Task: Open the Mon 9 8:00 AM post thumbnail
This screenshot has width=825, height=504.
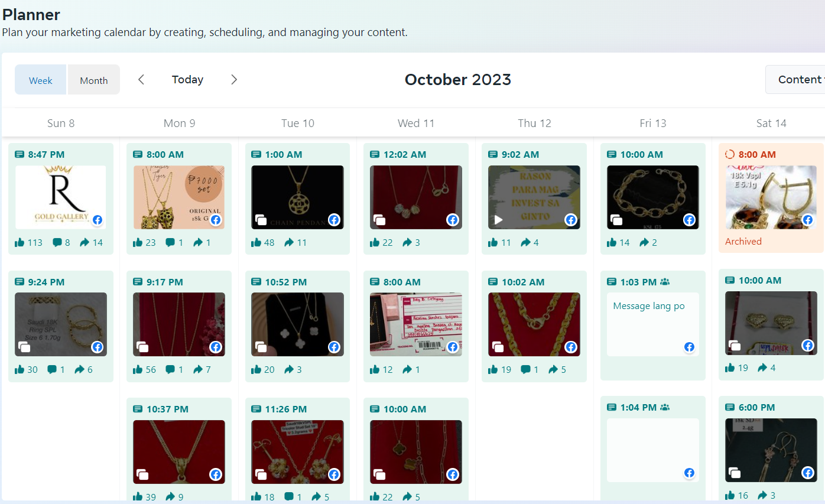Action: coord(179,197)
